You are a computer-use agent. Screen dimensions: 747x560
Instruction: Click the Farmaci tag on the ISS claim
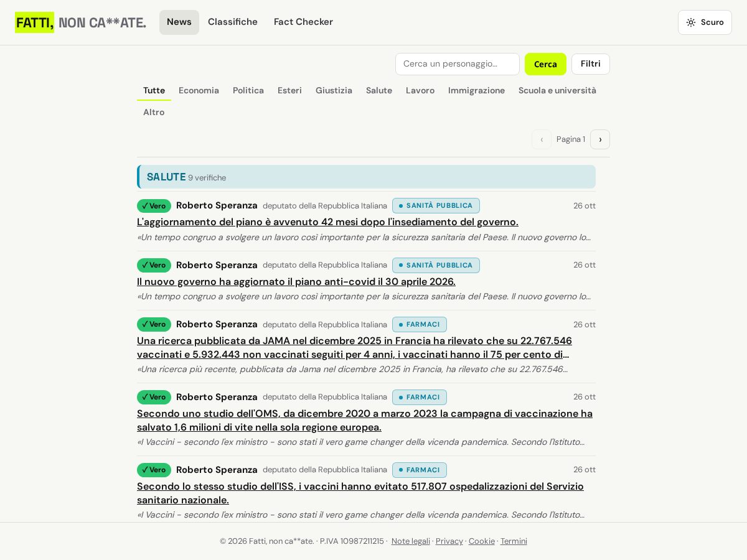click(x=420, y=470)
